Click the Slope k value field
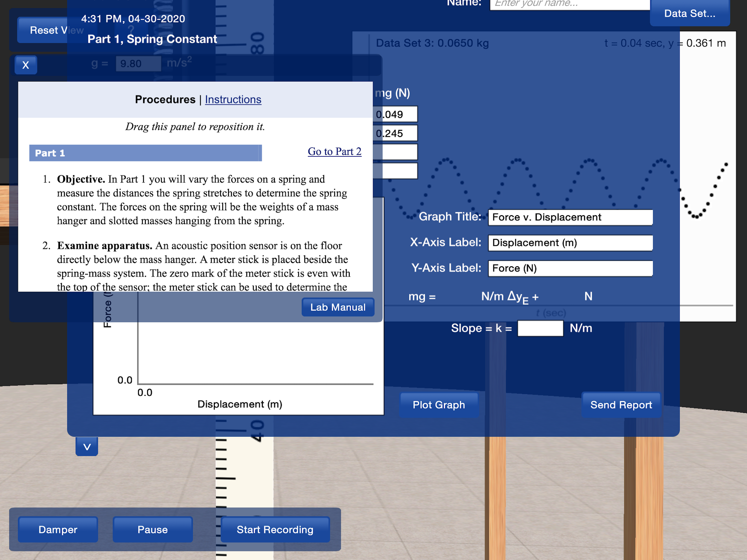Screen dimensions: 747x560 click(x=540, y=328)
